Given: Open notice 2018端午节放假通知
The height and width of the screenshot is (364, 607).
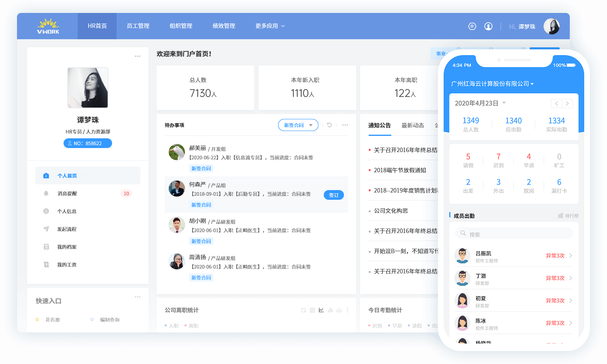Looking at the screenshot, I should (x=400, y=170).
